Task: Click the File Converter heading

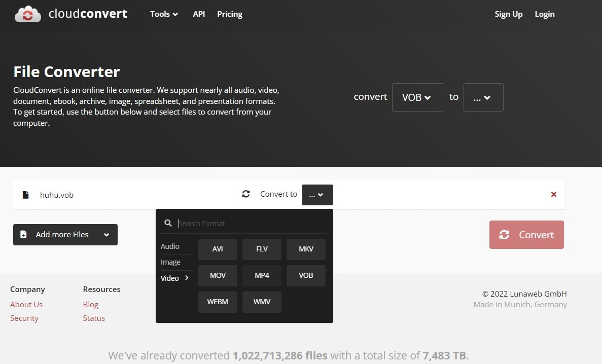Action: pyautogui.click(x=66, y=72)
